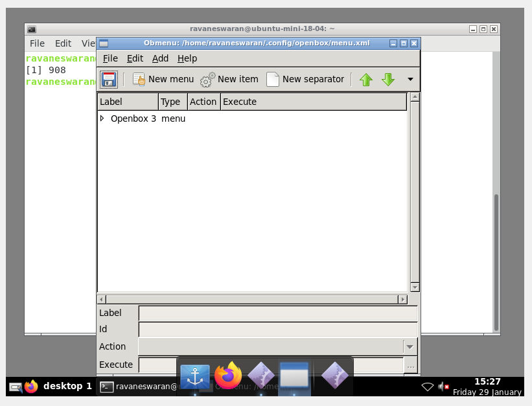Maximize the Obmenu window
The height and width of the screenshot is (406, 532).
[x=404, y=43]
